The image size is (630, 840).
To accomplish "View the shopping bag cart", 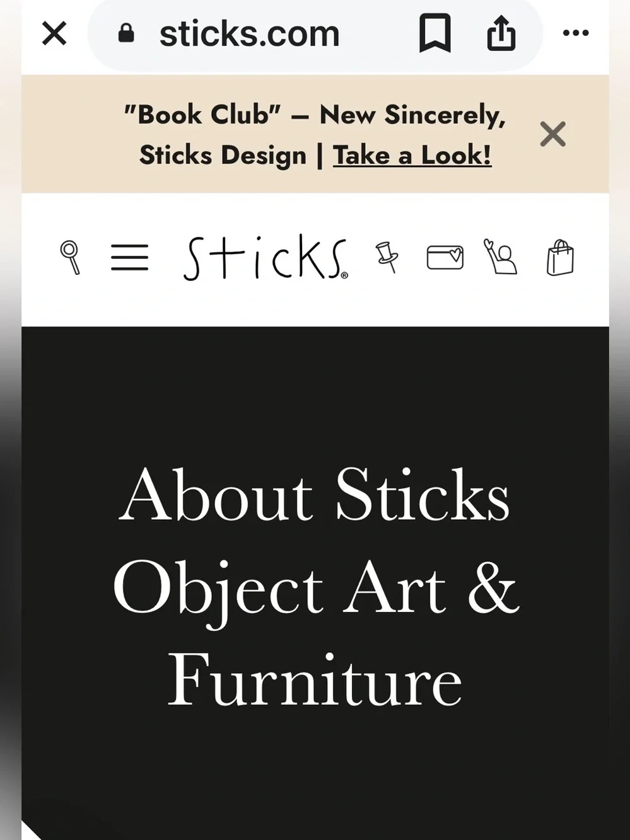I will pyautogui.click(x=560, y=257).
